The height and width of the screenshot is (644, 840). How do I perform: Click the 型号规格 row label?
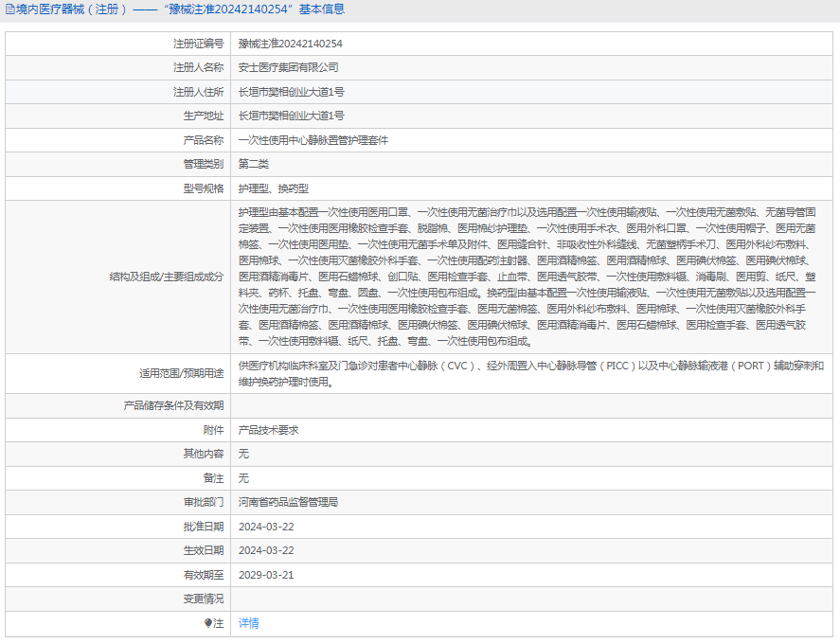pos(204,188)
